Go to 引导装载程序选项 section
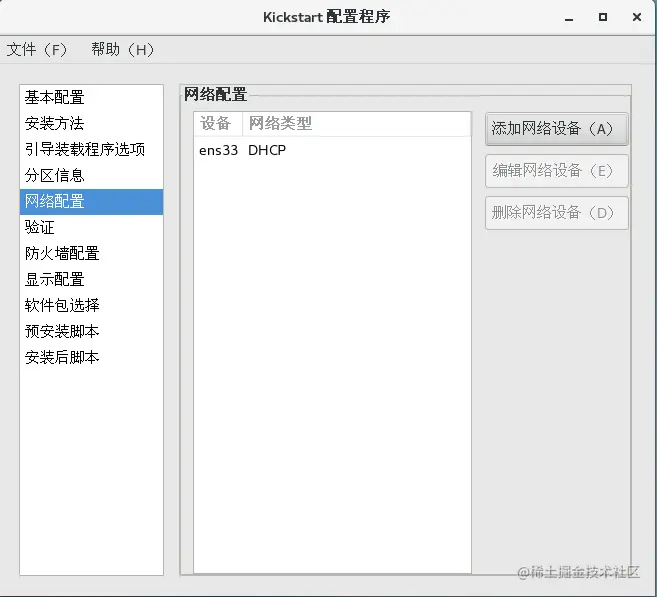 click(x=91, y=149)
